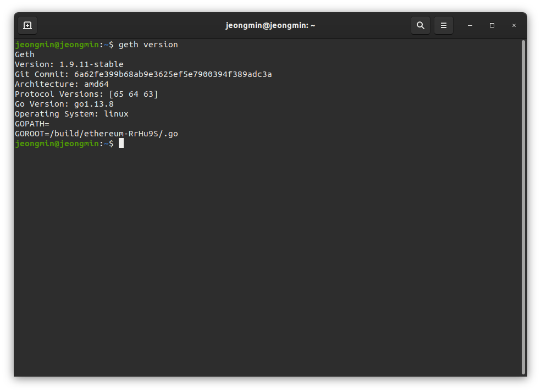Open a new terminal tab

tap(27, 25)
